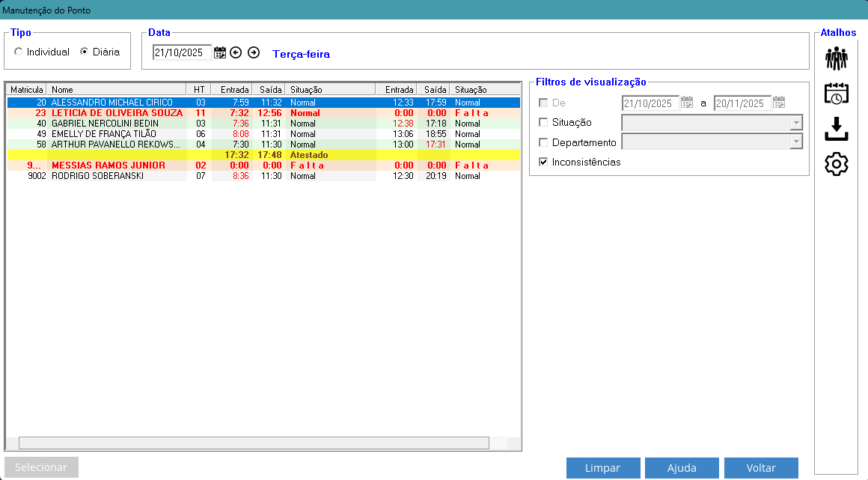Select the Diária radio option
Image resolution: width=868 pixels, height=480 pixels.
point(85,52)
